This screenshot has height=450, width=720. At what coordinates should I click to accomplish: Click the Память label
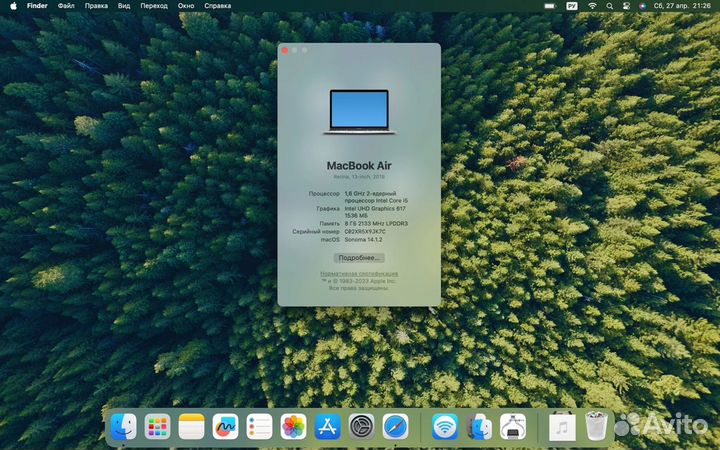(330, 224)
